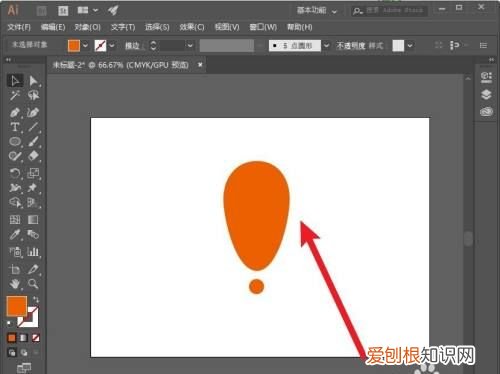
Task: Open the Layers panel icon in right dock
Action: (486, 94)
